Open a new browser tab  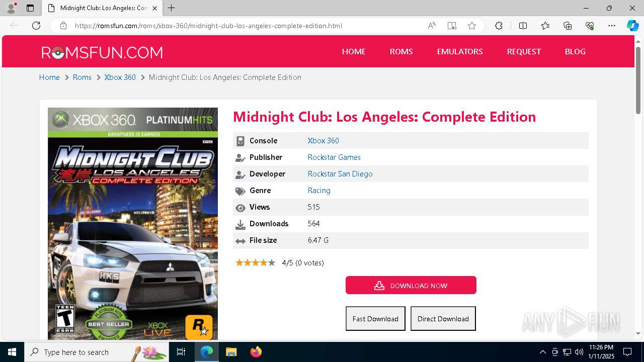tap(172, 8)
